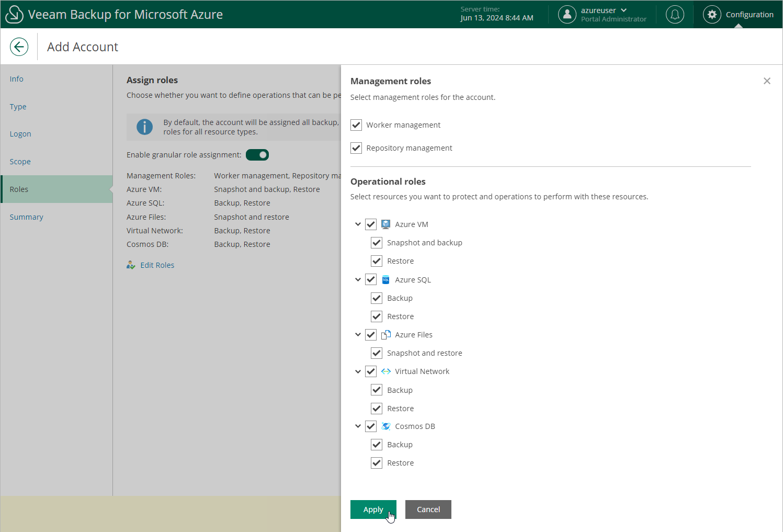Toggle the Azure Files checkbox
Screen dimensions: 783x532
tap(371, 335)
